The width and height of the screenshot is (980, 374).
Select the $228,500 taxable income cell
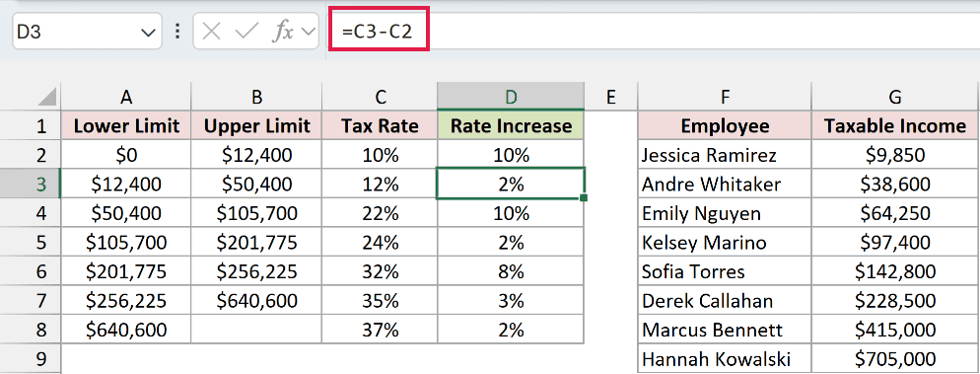(x=895, y=300)
